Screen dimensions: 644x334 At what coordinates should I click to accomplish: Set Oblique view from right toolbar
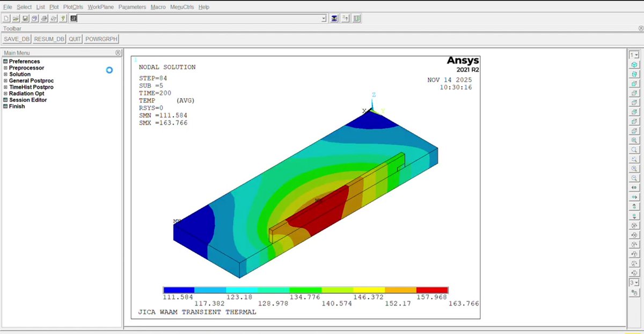click(634, 74)
